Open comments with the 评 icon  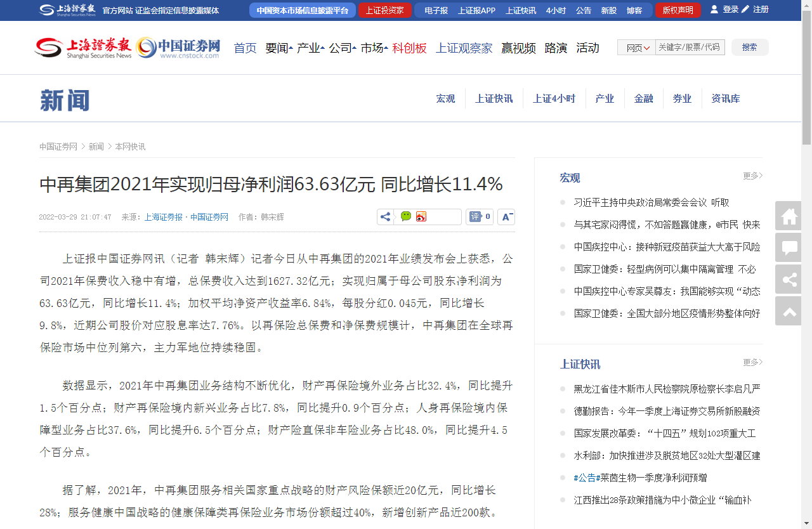click(479, 217)
